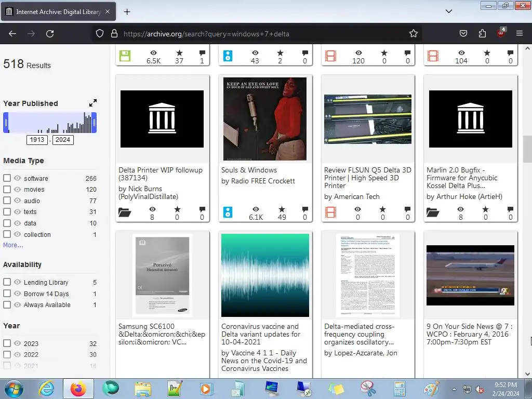Expand the Year Published histogram
Screen dimensions: 532x399
[x=92, y=103]
